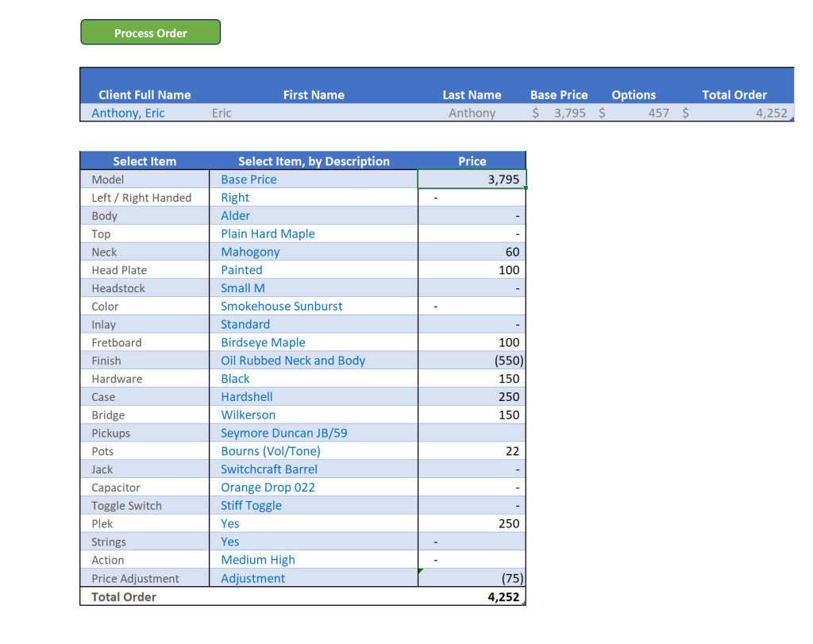Select the Body option 'Alder'
This screenshot has height=644, width=813.
point(314,216)
